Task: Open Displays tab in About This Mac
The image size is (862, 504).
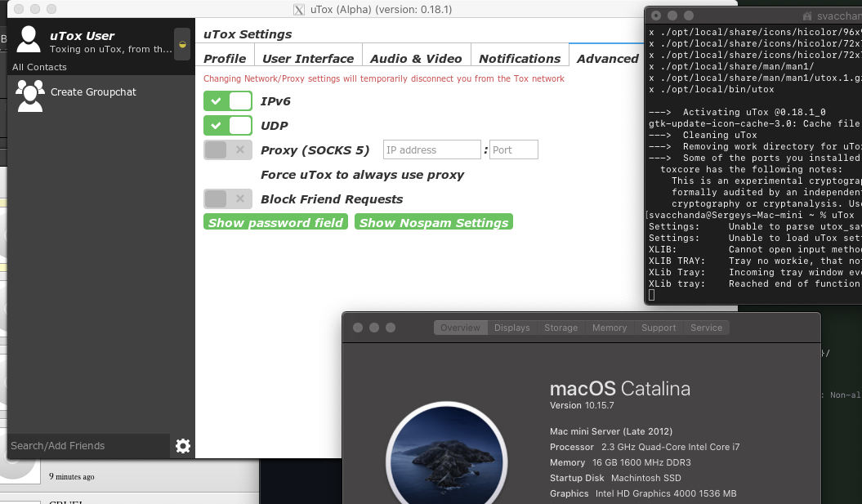Action: (x=511, y=328)
